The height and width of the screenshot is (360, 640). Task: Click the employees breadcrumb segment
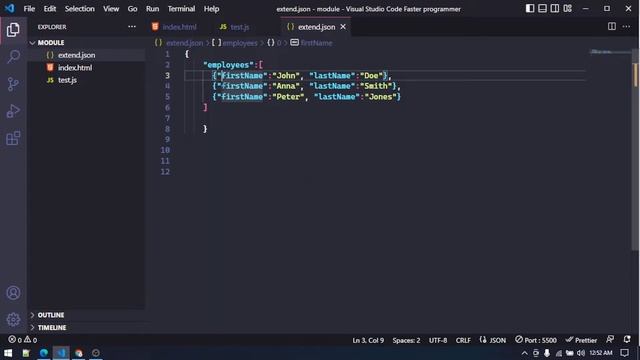pyautogui.click(x=240, y=43)
